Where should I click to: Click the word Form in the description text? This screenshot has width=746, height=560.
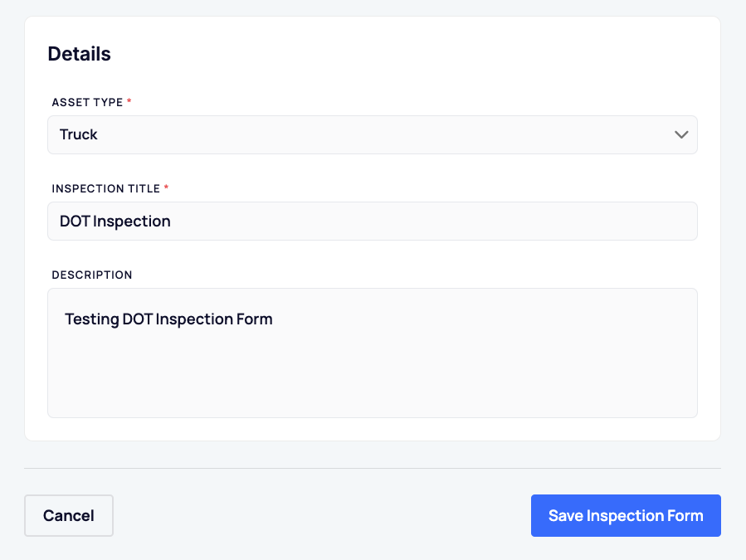tap(255, 319)
